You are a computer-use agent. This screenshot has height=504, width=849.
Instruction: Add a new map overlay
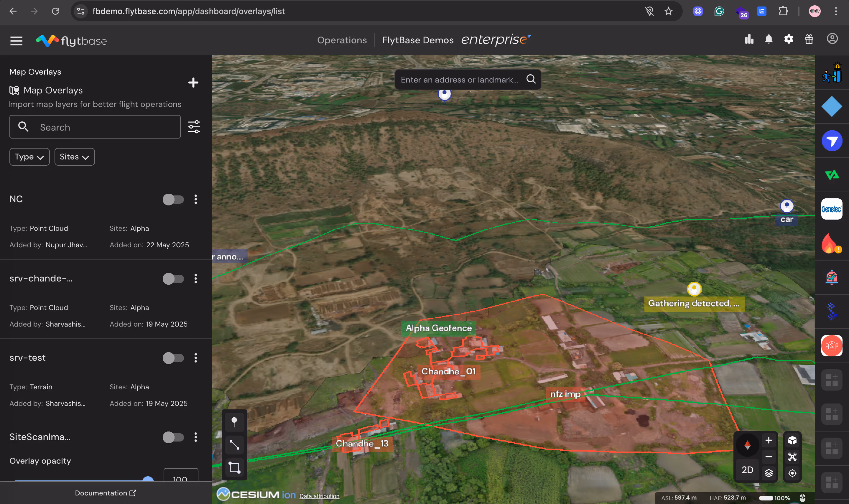pos(193,83)
